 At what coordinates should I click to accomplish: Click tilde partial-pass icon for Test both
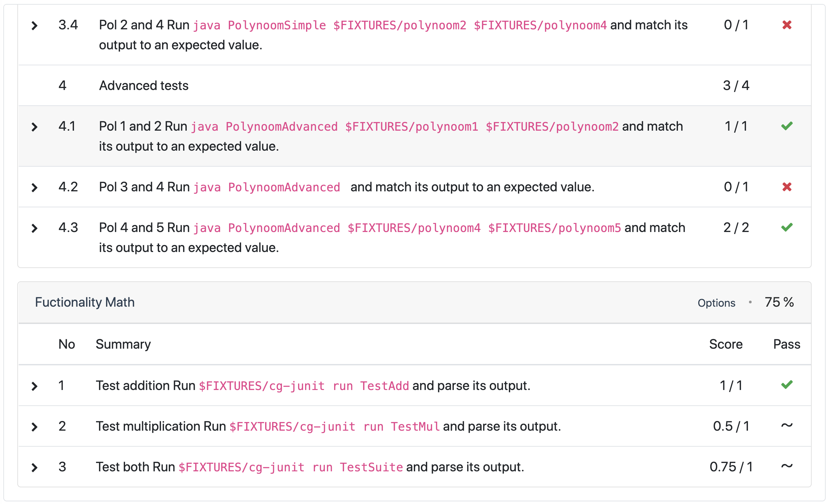click(787, 466)
